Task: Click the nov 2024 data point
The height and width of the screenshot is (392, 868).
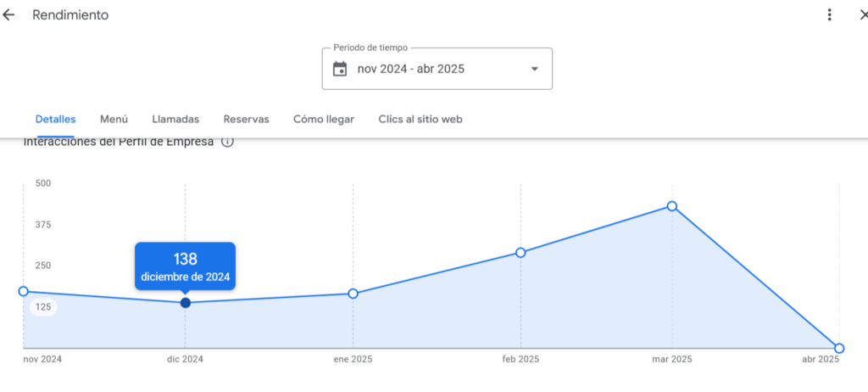Action: 23,291
